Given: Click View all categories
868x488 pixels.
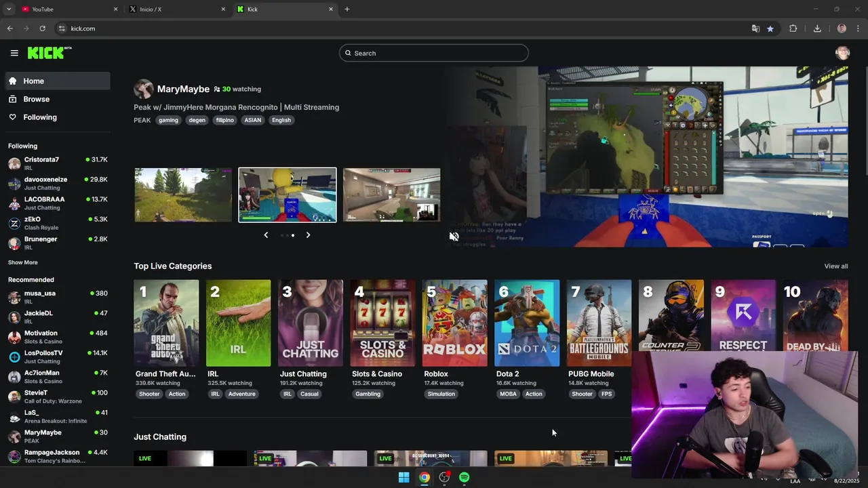Looking at the screenshot, I should 835,266.
